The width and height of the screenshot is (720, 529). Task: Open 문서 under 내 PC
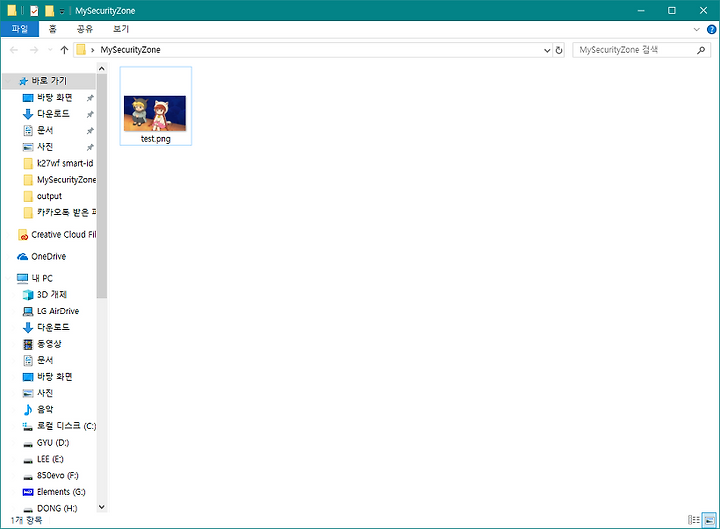(45, 360)
